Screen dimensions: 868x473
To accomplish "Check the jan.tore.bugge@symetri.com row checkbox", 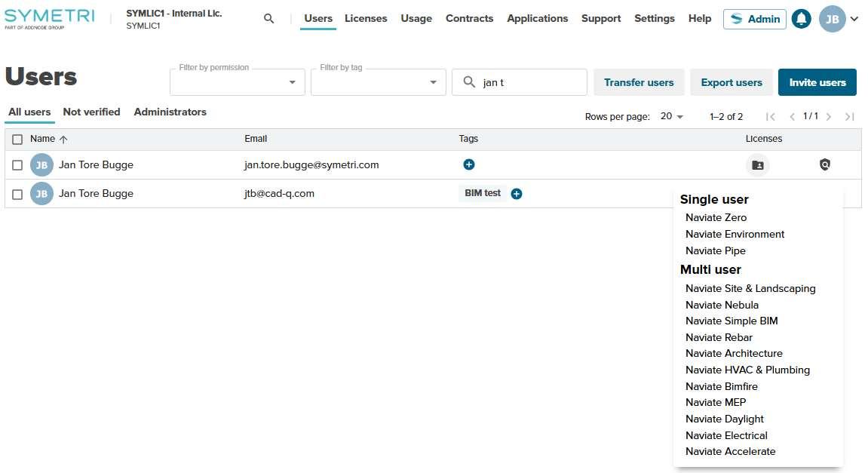I will pyautogui.click(x=17, y=165).
